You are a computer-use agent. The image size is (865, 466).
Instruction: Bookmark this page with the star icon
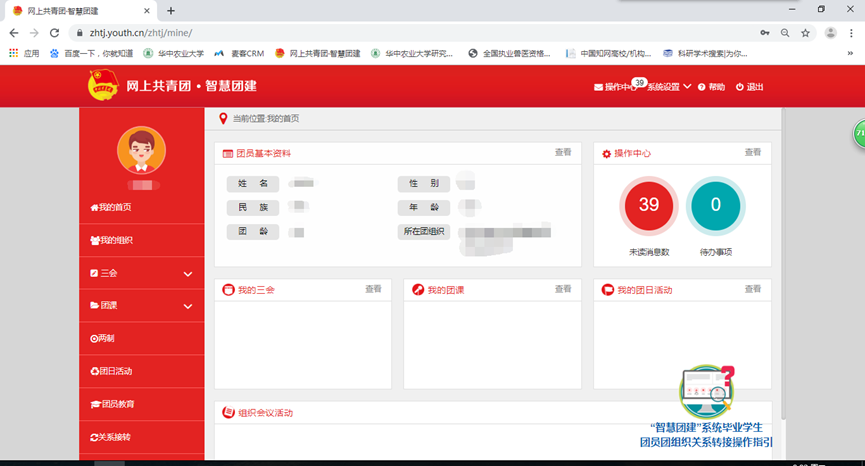805,32
